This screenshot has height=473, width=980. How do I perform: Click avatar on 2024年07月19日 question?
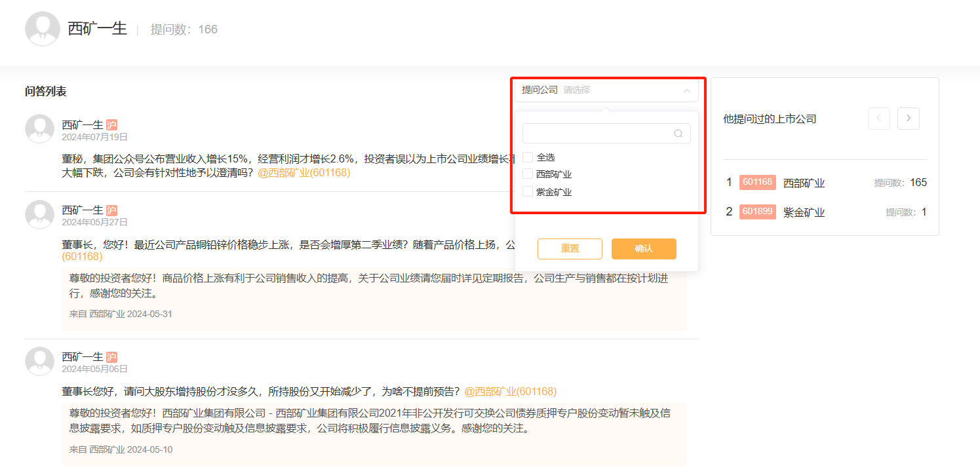pyautogui.click(x=39, y=128)
